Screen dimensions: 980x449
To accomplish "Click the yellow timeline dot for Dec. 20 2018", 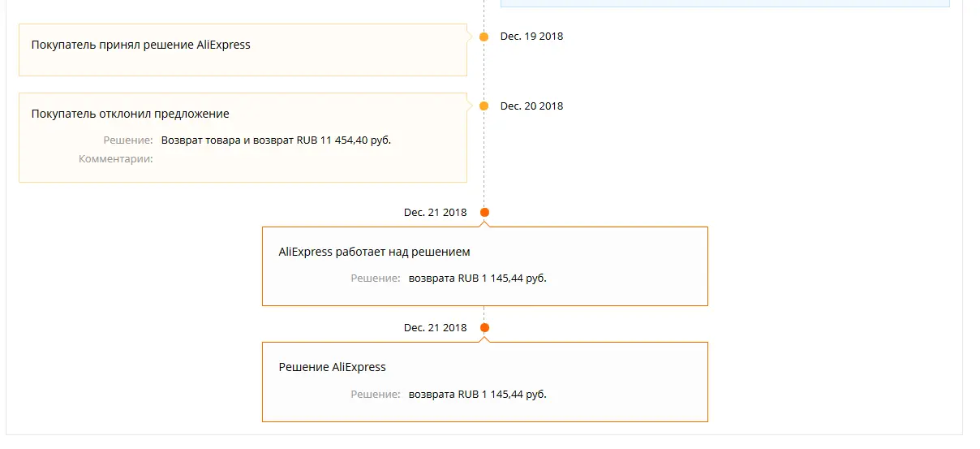I will [484, 106].
